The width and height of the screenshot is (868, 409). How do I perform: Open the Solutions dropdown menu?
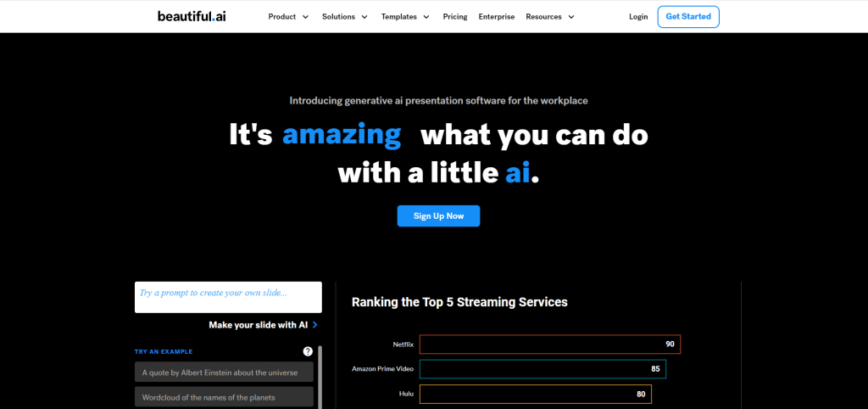(x=344, y=17)
